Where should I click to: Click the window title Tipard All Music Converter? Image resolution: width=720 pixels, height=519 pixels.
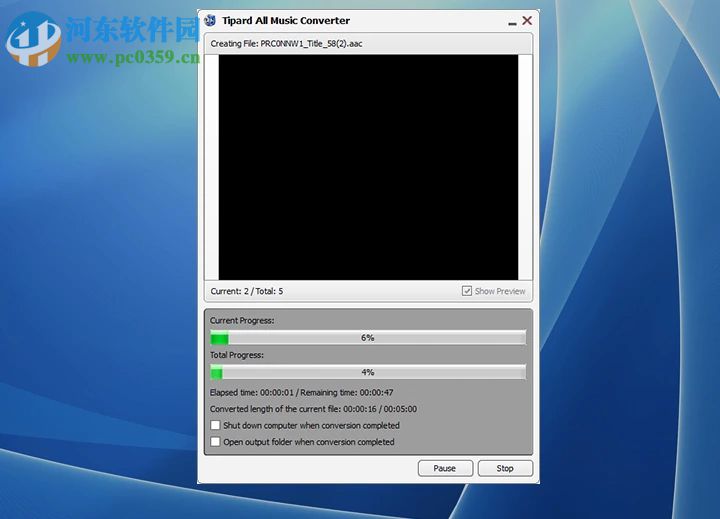coord(286,21)
